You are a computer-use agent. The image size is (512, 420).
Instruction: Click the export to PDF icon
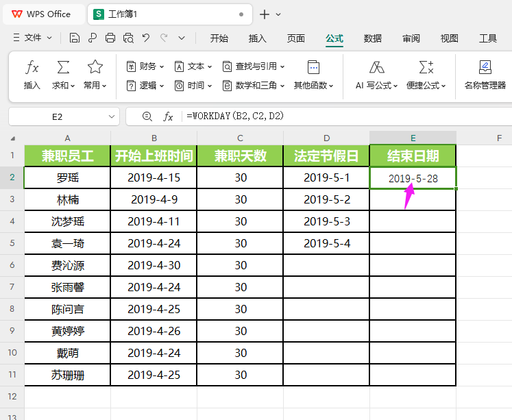click(x=93, y=38)
